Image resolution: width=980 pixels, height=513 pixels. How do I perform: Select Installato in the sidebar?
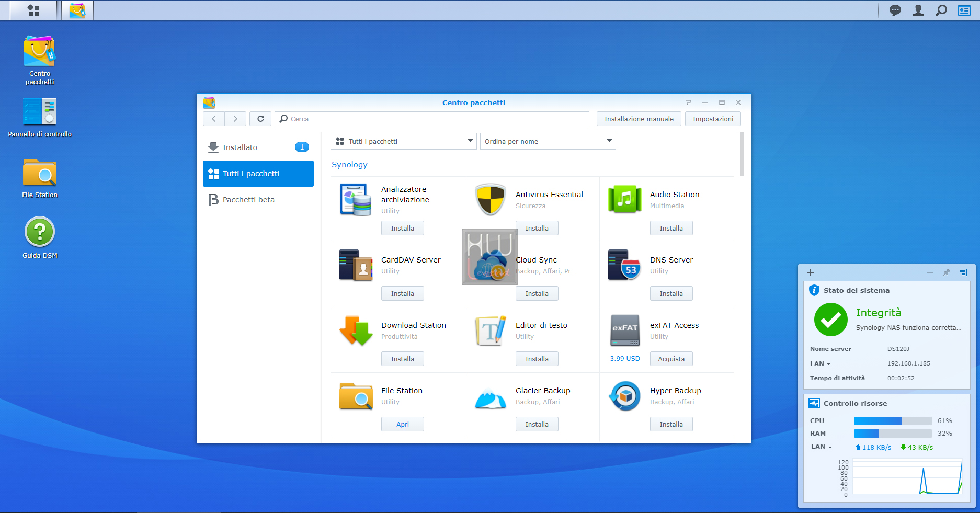point(258,147)
